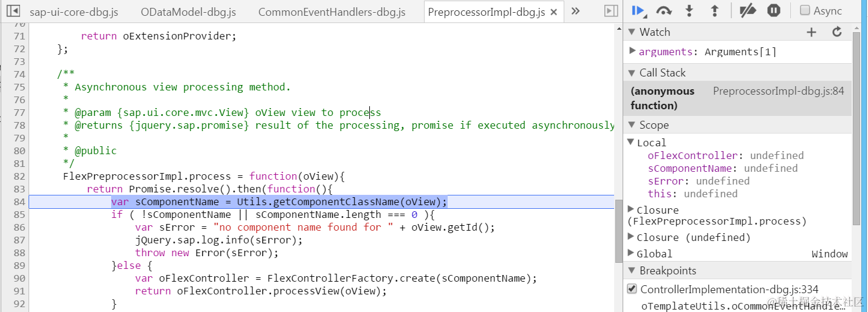Select the 'this: undefined' scope row
This screenshot has height=312, width=868.
[692, 194]
